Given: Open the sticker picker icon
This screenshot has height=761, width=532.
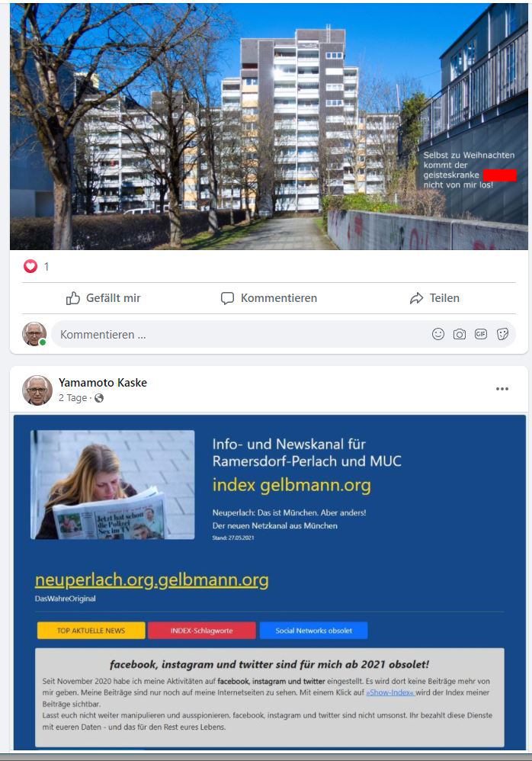Looking at the screenshot, I should pyautogui.click(x=502, y=334).
